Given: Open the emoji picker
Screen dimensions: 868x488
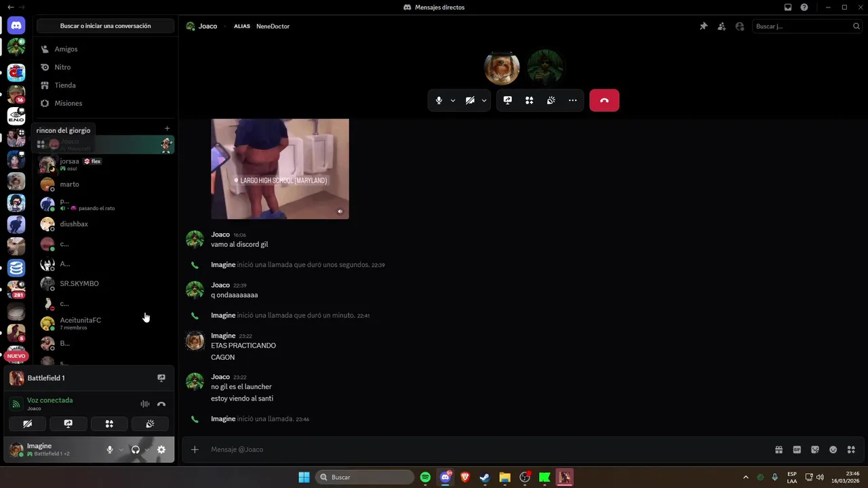Looking at the screenshot, I should click(x=833, y=449).
